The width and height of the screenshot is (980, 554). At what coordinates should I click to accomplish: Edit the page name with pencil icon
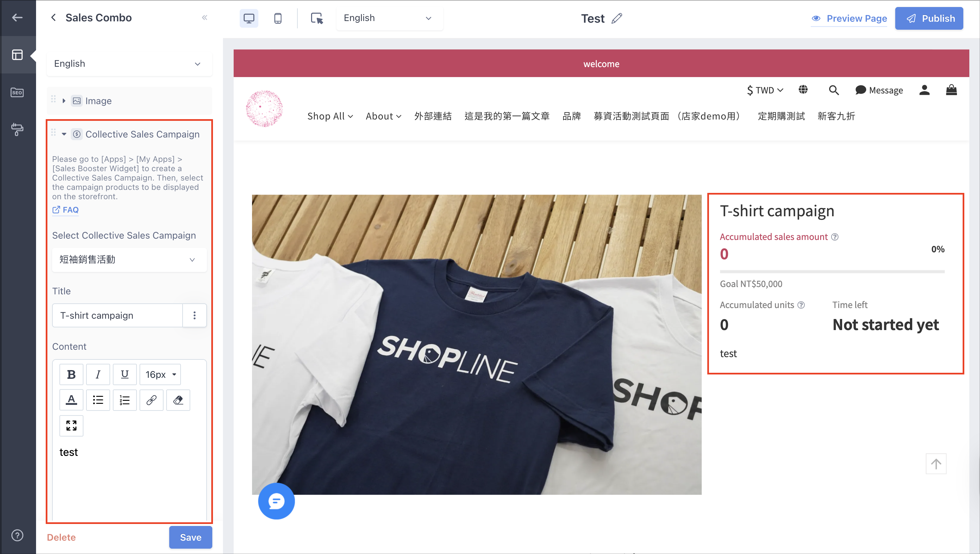(617, 18)
